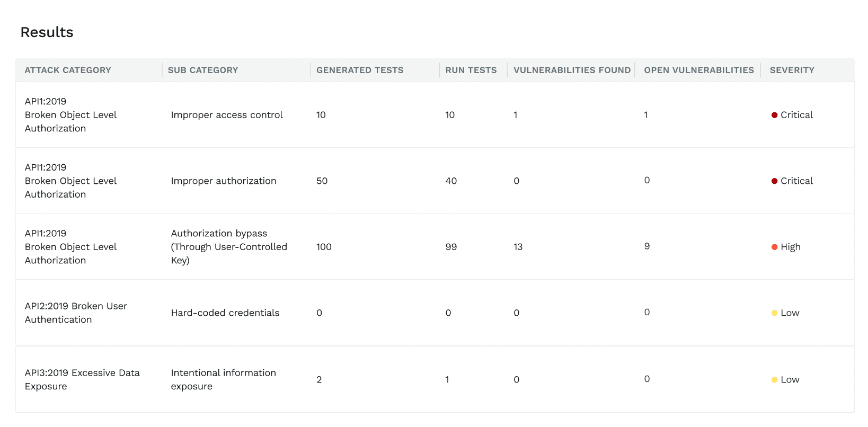
Task: Click the Low severity dot for Intentional information exposure
Action: 774,380
